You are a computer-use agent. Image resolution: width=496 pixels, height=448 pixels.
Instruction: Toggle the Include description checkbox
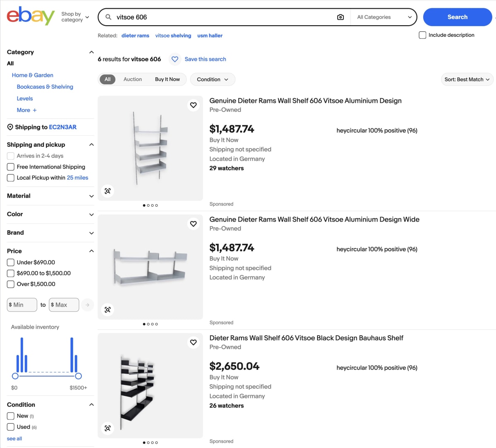tap(422, 35)
